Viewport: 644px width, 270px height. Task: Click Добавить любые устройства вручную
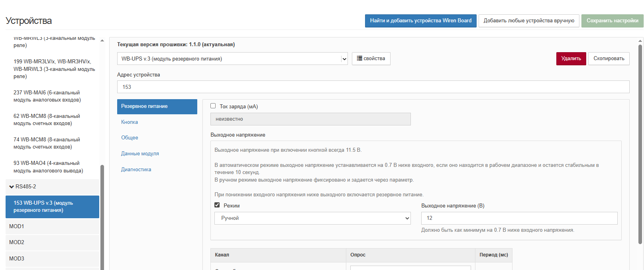(528, 21)
